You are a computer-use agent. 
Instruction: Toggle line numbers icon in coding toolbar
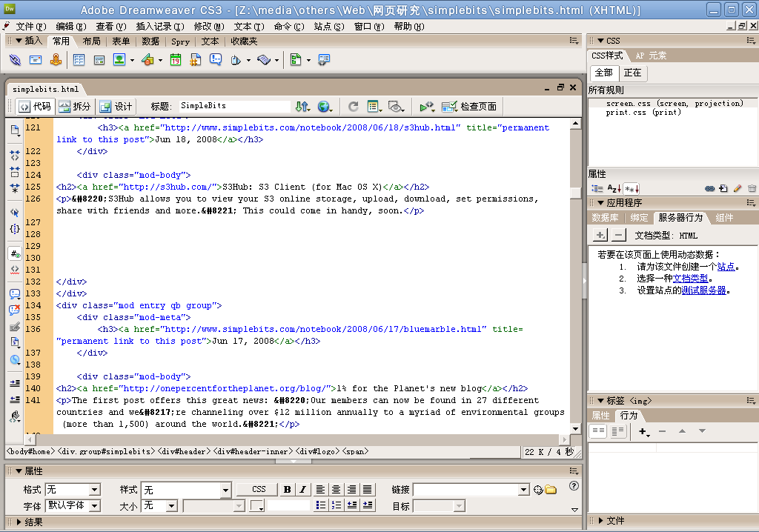tap(15, 253)
